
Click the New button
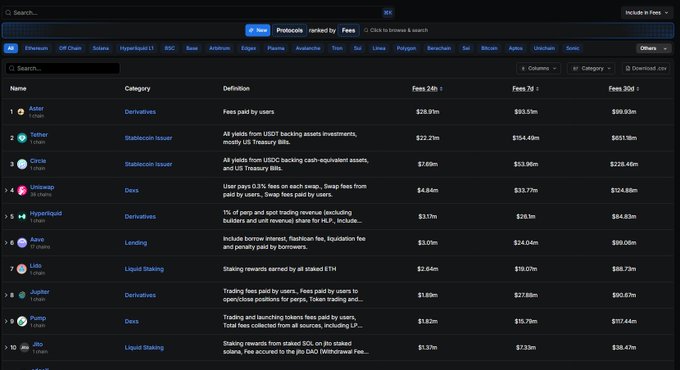click(x=258, y=30)
